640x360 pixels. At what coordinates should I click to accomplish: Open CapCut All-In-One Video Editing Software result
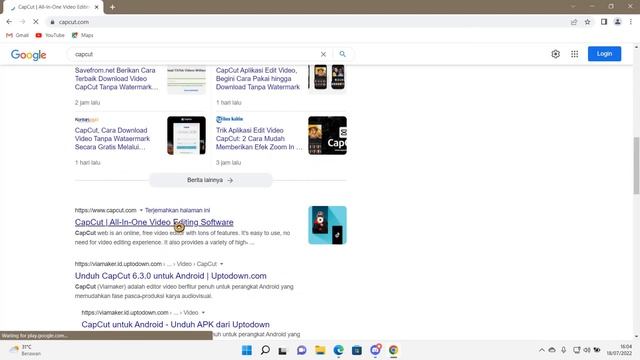(154, 222)
